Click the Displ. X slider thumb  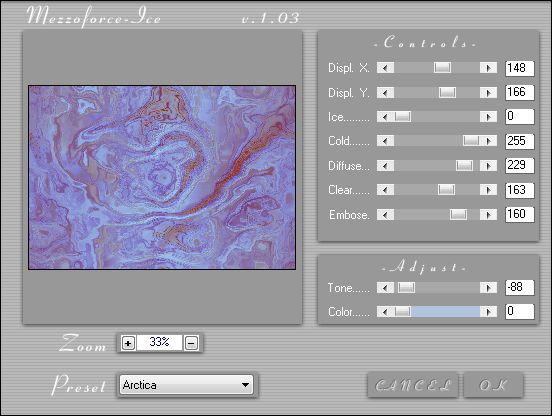click(442, 68)
